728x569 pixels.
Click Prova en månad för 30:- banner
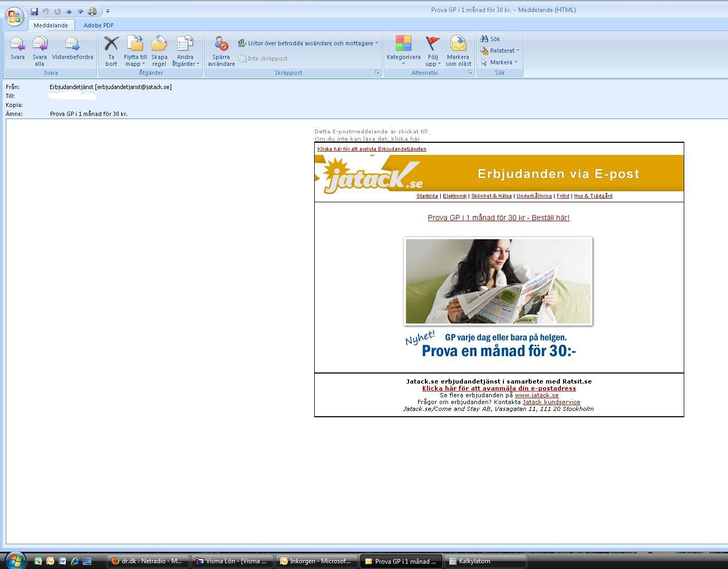pos(499,351)
